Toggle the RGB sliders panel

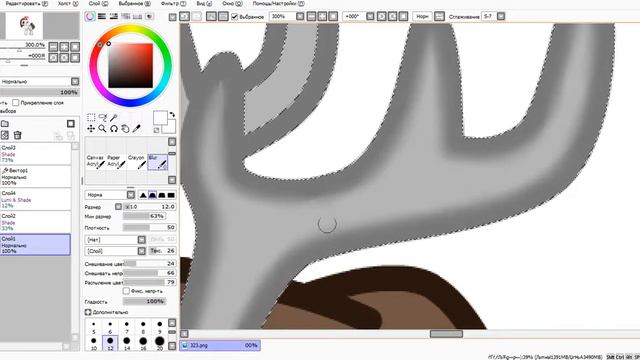coord(102,16)
